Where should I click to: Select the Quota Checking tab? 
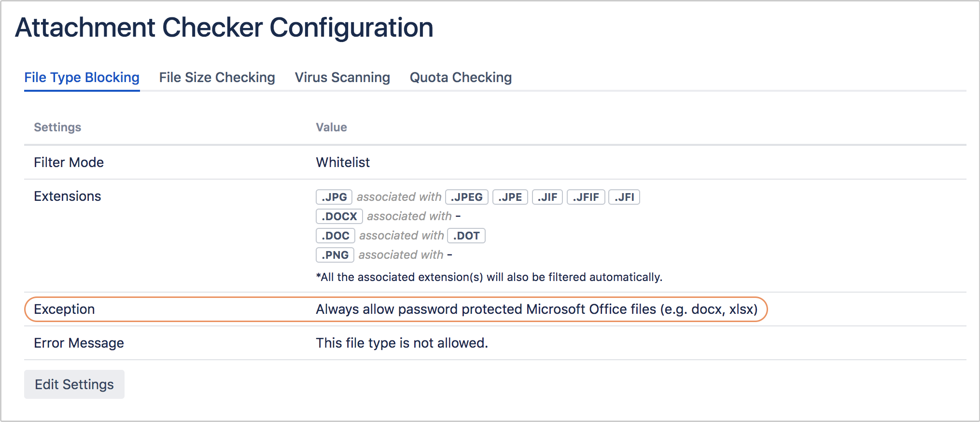[460, 77]
